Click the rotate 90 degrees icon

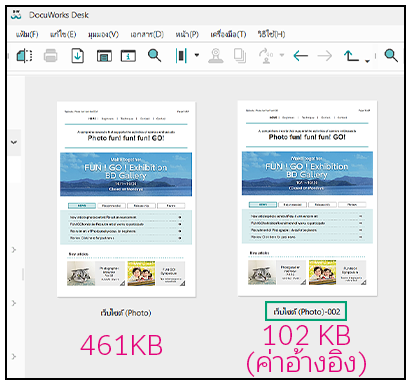266,56
